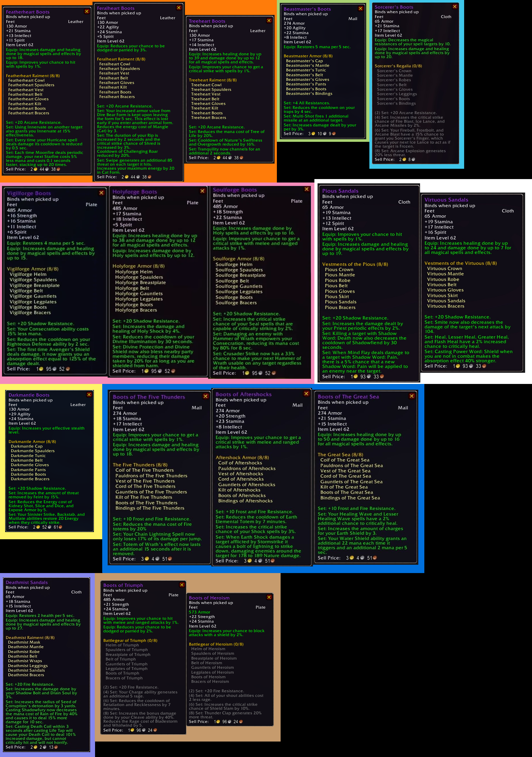Select Helm of Triumph set piece
This screenshot has width=532, height=757.
[122, 645]
